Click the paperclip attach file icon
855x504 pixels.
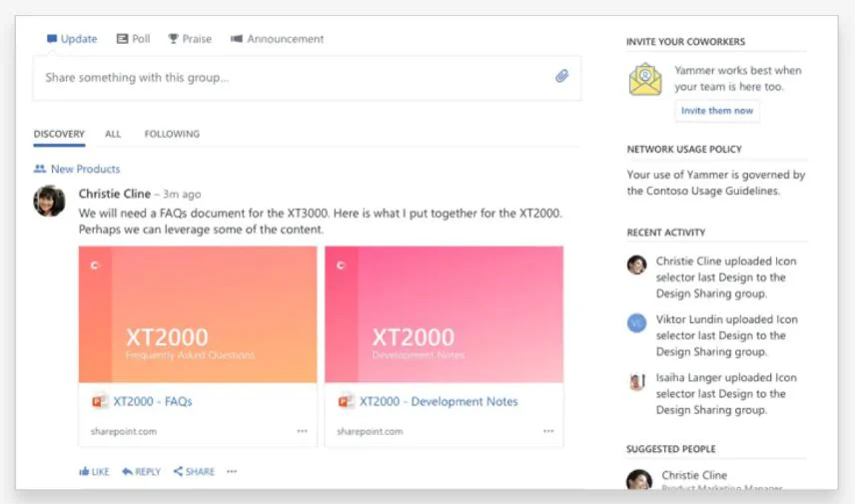(561, 76)
